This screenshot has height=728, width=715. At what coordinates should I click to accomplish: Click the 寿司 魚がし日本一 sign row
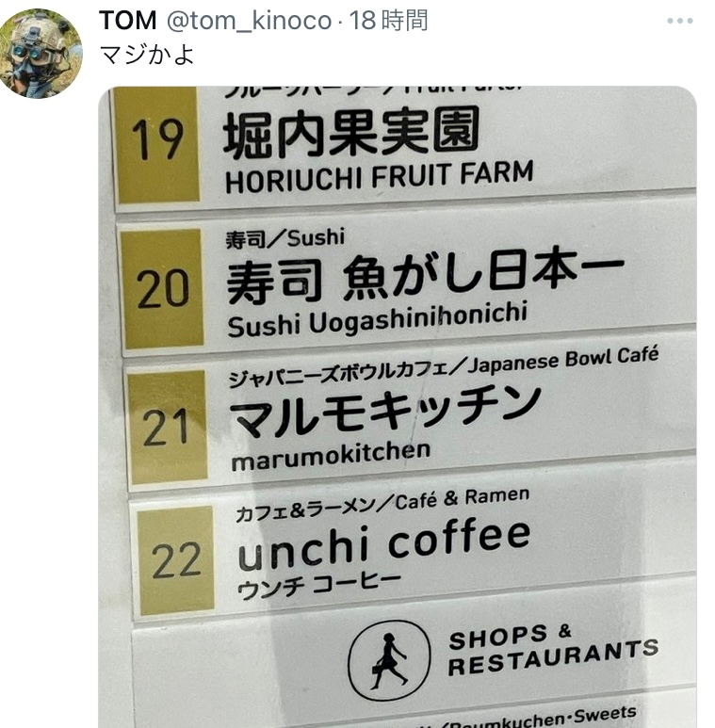(x=411, y=283)
